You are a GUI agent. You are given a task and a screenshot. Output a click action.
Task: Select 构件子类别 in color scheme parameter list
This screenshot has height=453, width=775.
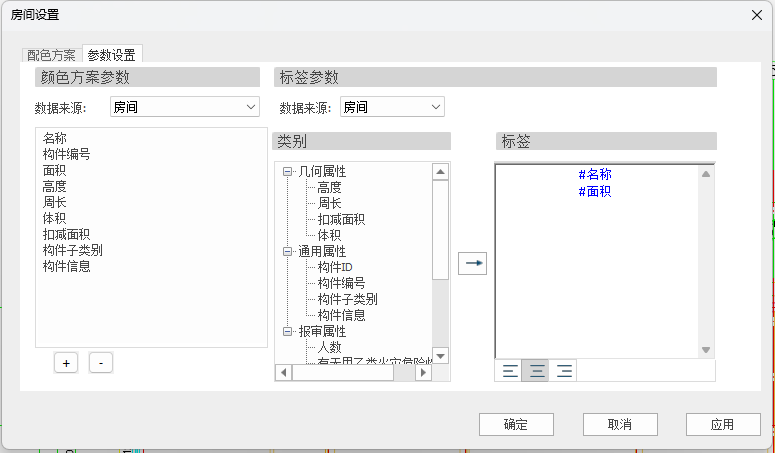pyautogui.click(x=73, y=250)
